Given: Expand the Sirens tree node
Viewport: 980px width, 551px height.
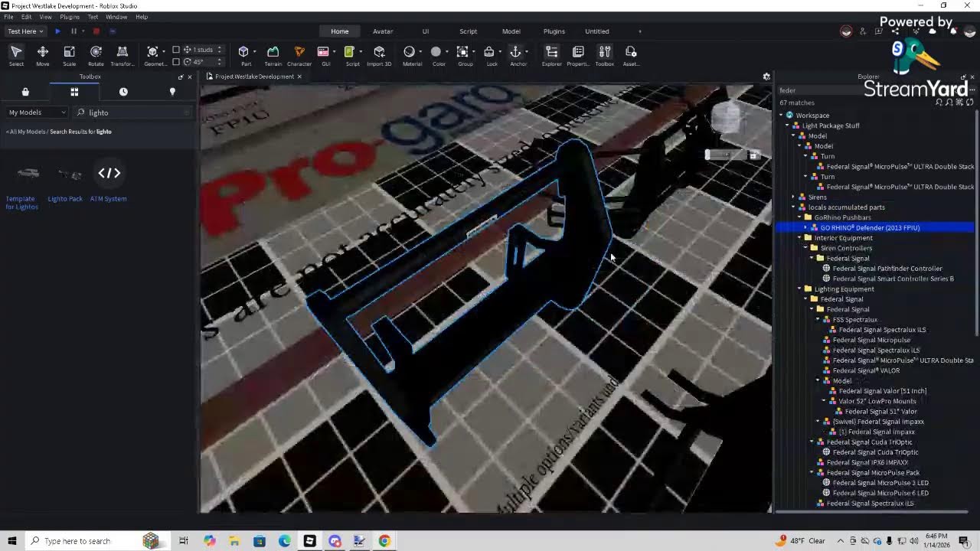Looking at the screenshot, I should point(793,197).
